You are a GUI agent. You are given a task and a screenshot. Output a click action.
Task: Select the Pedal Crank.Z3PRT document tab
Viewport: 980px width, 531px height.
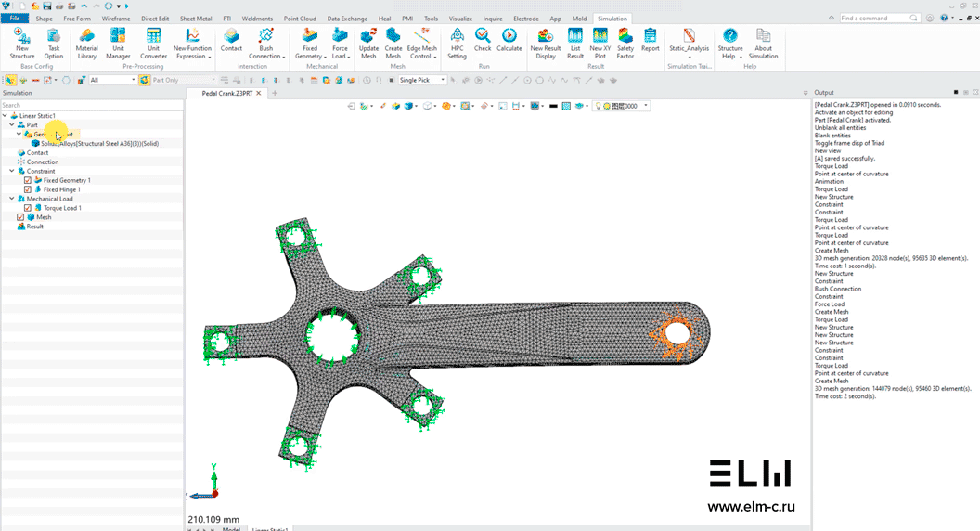tap(226, 93)
